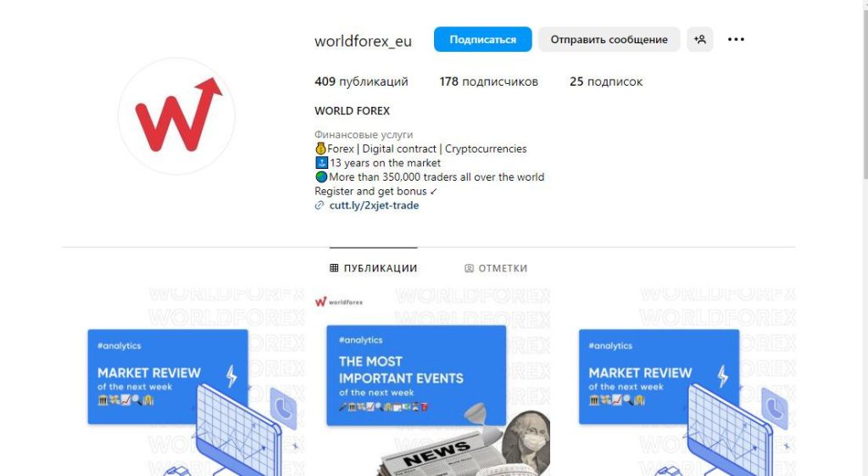Open the three-dots options menu

pyautogui.click(x=736, y=39)
